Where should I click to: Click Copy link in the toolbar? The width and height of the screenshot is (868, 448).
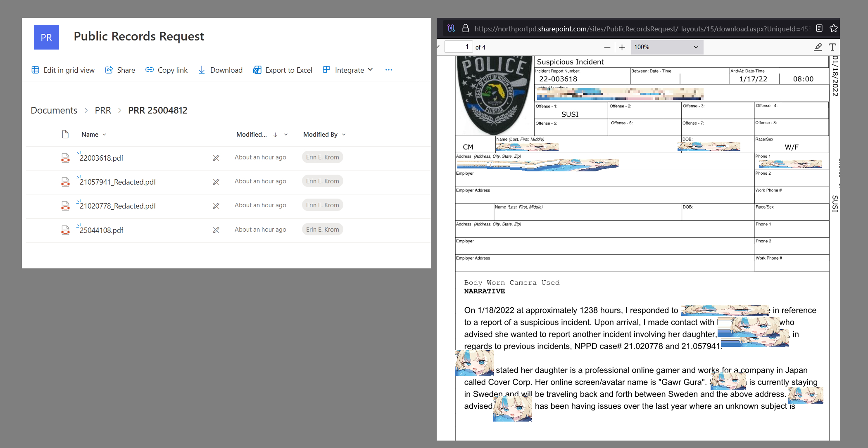click(166, 70)
